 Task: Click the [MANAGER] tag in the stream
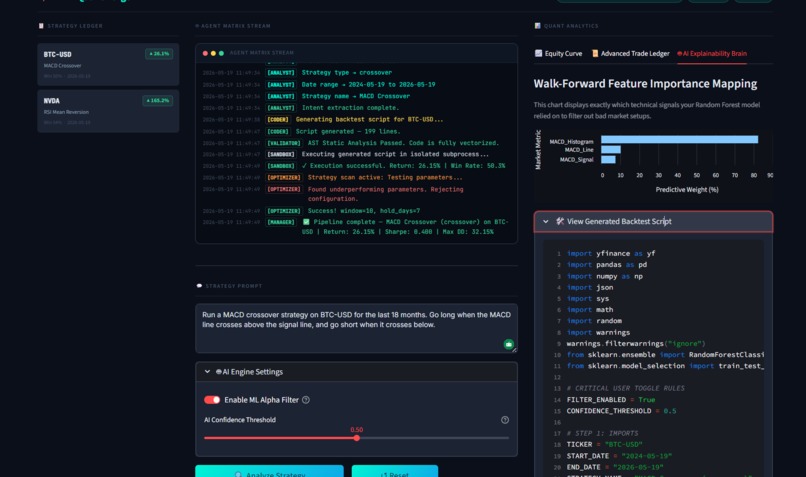281,222
